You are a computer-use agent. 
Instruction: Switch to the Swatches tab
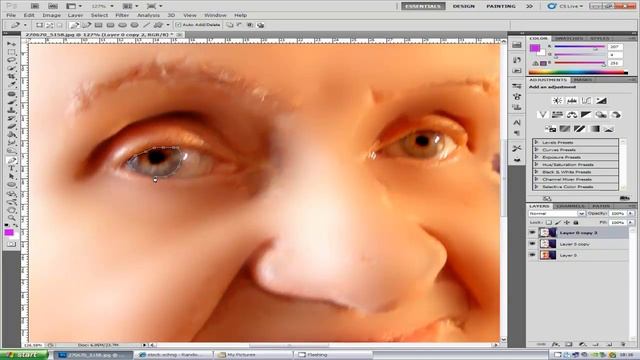569,38
